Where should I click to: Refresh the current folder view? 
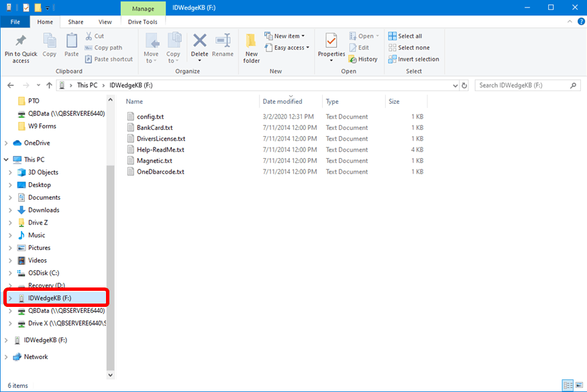click(464, 85)
